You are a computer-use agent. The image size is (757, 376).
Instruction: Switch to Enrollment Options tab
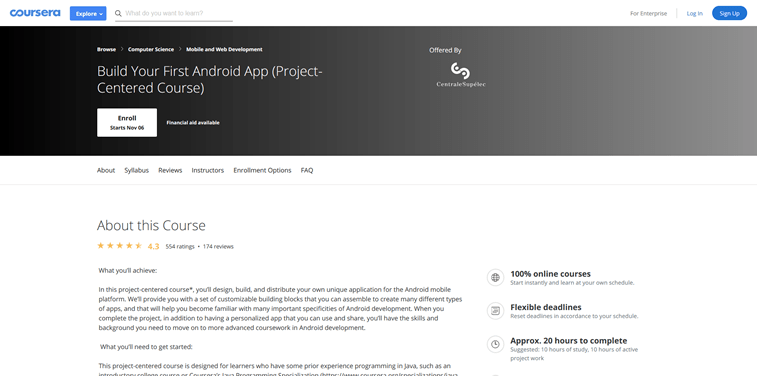tap(262, 170)
